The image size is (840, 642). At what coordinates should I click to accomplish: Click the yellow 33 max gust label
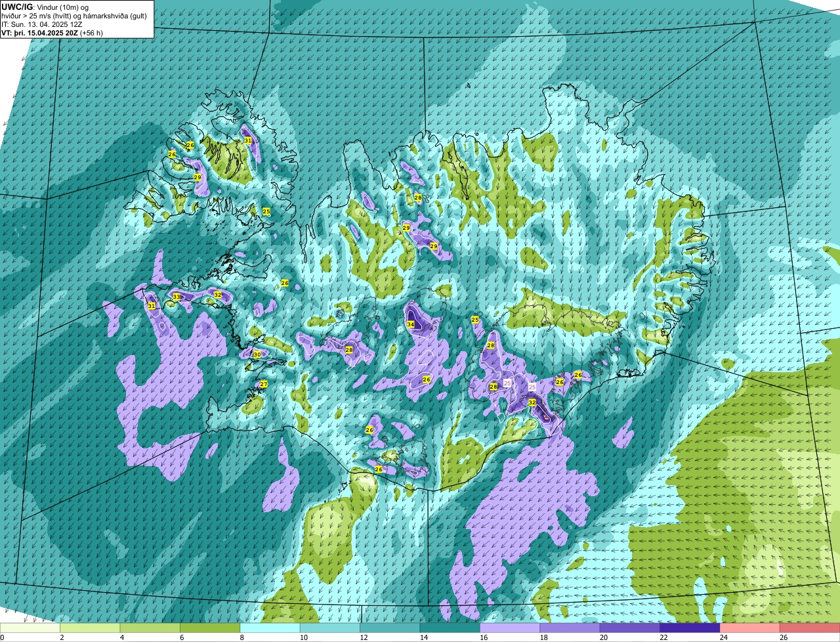pyautogui.click(x=176, y=297)
